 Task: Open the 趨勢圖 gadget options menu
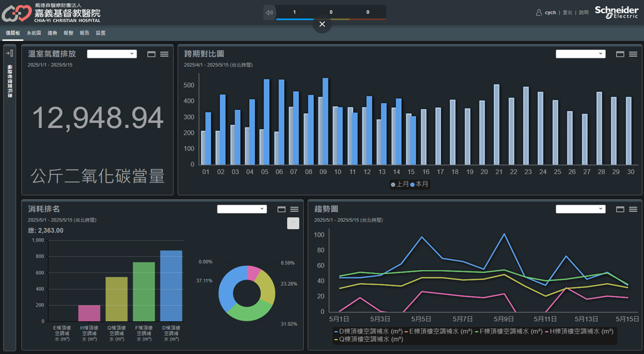point(633,209)
